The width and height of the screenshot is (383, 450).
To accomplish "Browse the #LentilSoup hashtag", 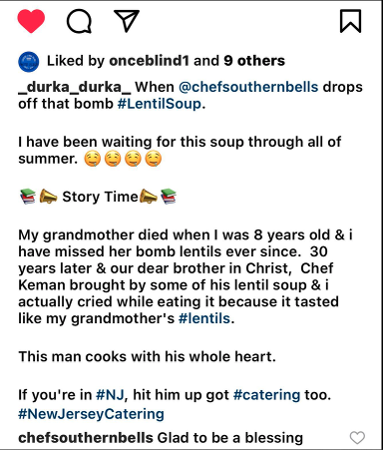I will click(x=160, y=104).
